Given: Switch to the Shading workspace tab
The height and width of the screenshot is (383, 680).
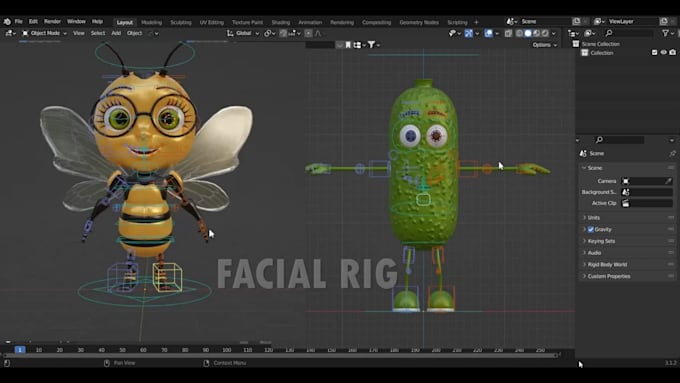Looking at the screenshot, I should point(281,22).
